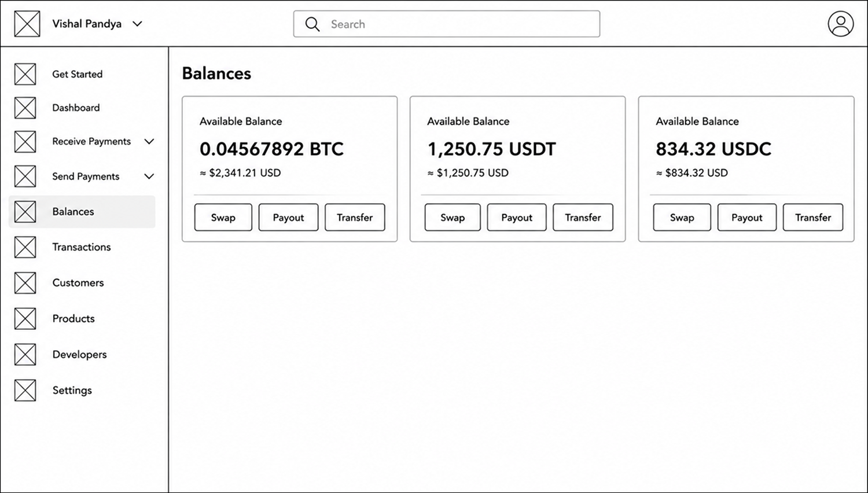Click the 1,250.75 USDT amount
This screenshot has width=868, height=493.
(491, 149)
